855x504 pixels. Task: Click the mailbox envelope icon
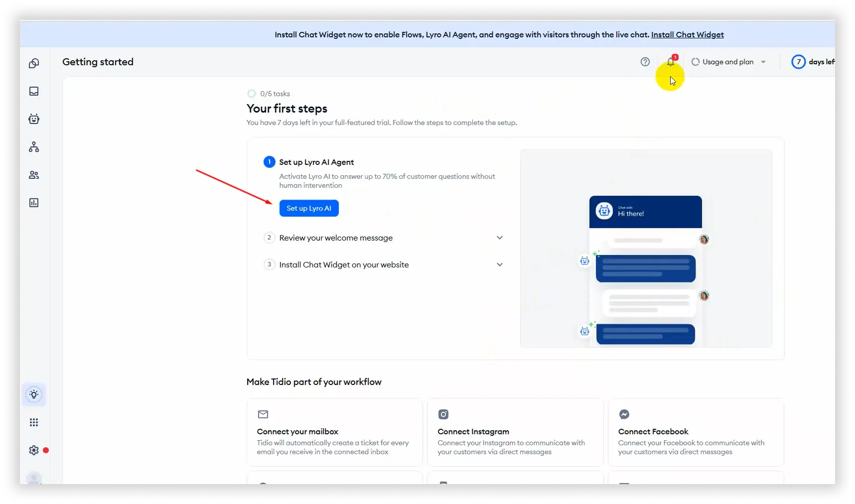pyautogui.click(x=263, y=414)
